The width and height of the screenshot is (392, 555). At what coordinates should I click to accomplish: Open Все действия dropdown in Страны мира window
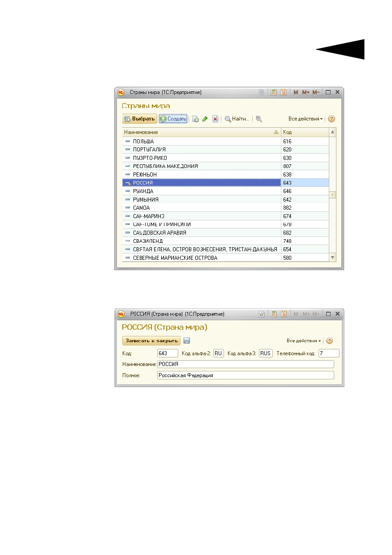[306, 119]
